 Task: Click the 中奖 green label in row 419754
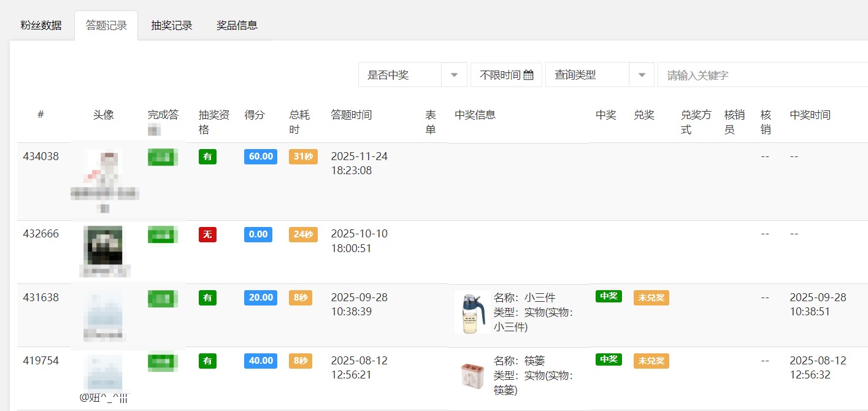click(608, 359)
